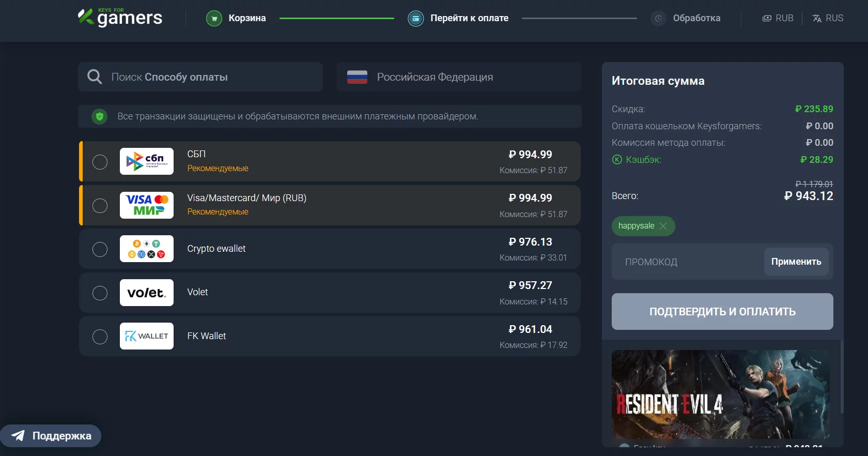Expand the Российская Федерация country selector
868x456 pixels.
point(458,77)
